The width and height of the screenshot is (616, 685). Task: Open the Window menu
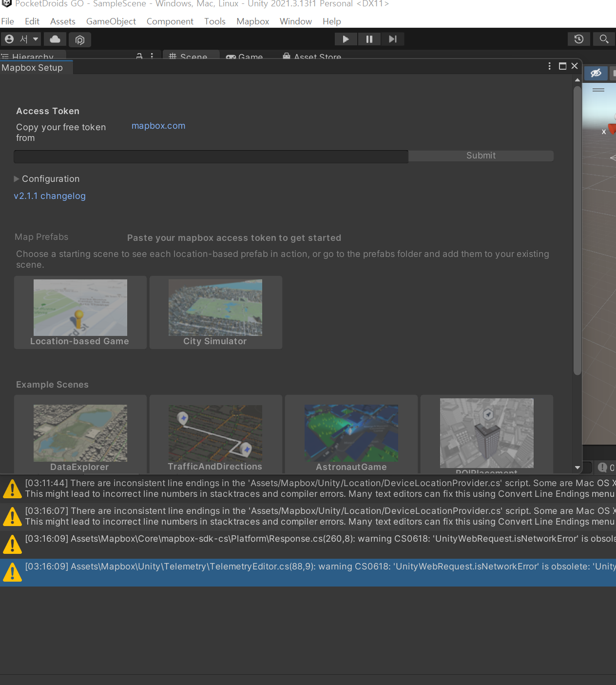[296, 21]
